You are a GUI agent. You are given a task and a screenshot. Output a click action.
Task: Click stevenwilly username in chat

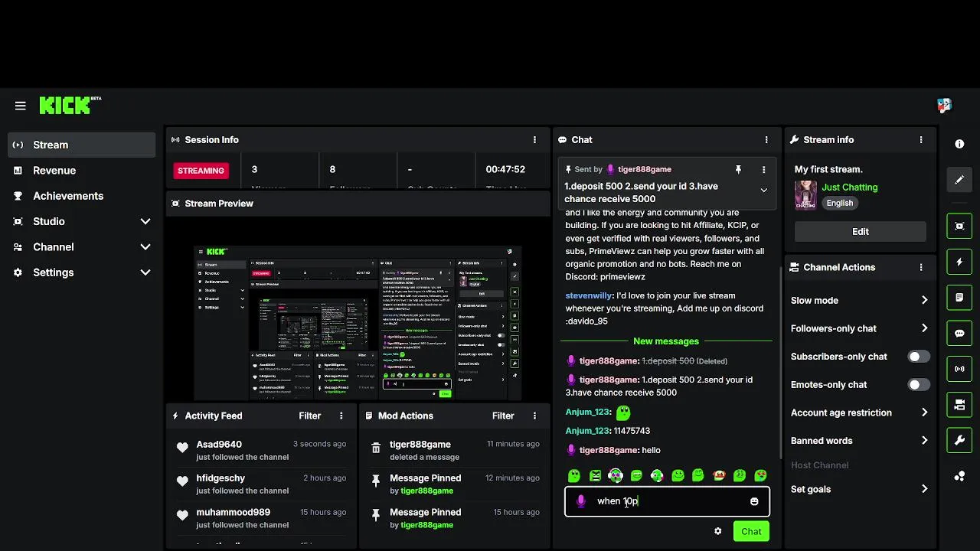(x=589, y=295)
